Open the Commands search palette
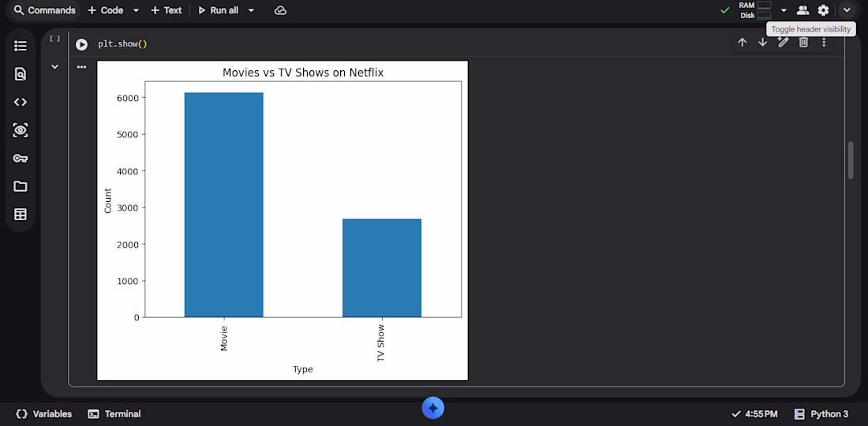 (x=44, y=10)
